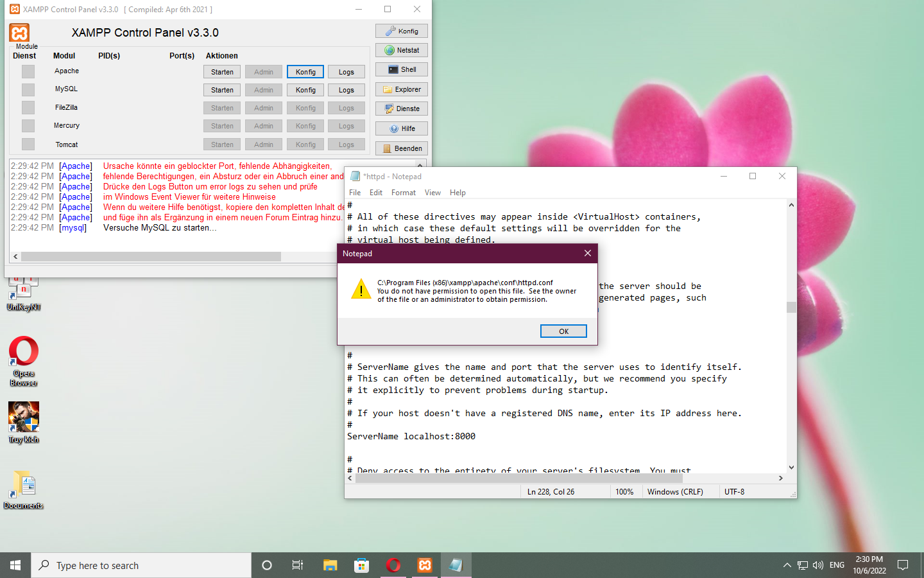Launch Microsoft Store from the taskbar

tap(362, 565)
